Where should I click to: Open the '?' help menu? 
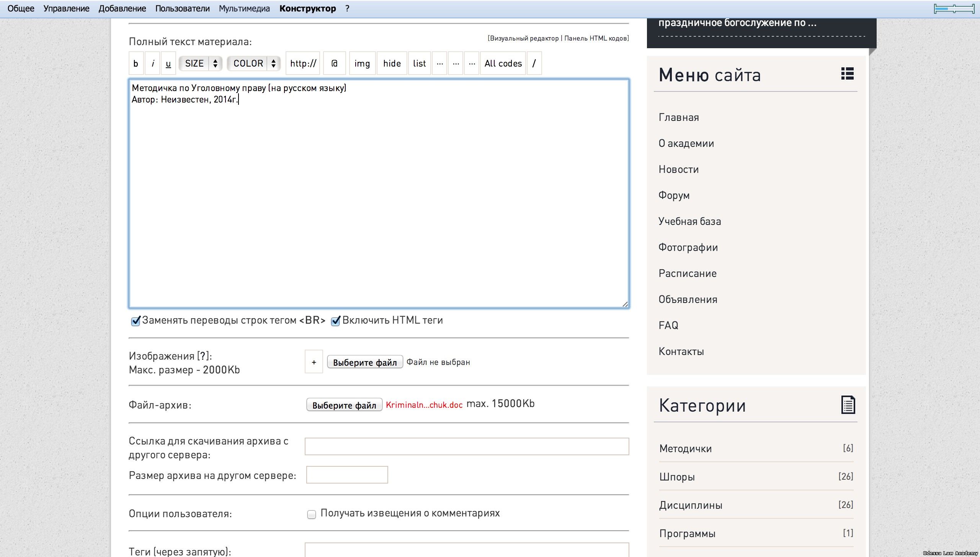pos(347,8)
